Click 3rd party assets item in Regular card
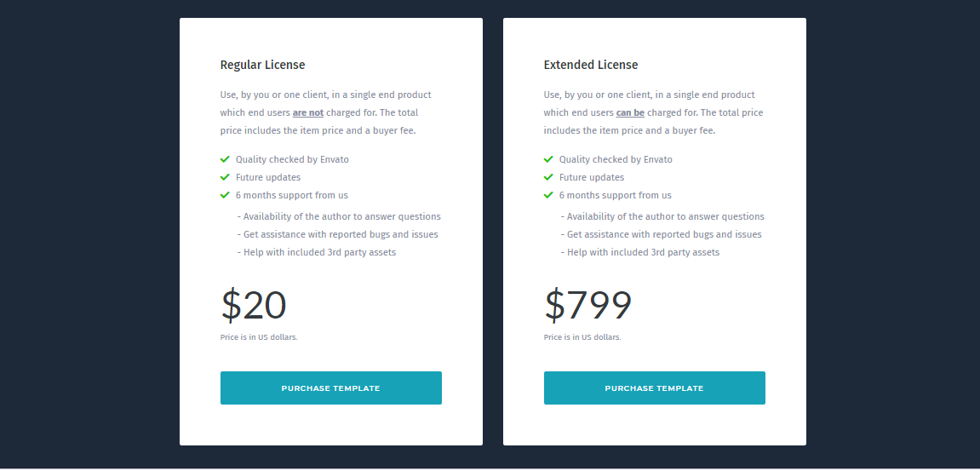 (317, 252)
